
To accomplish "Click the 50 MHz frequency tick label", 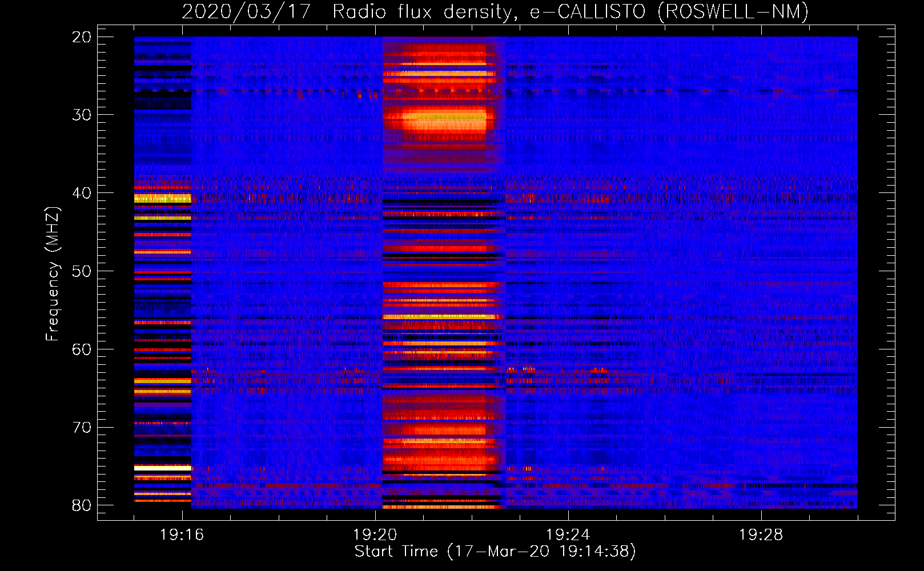I will point(82,271).
